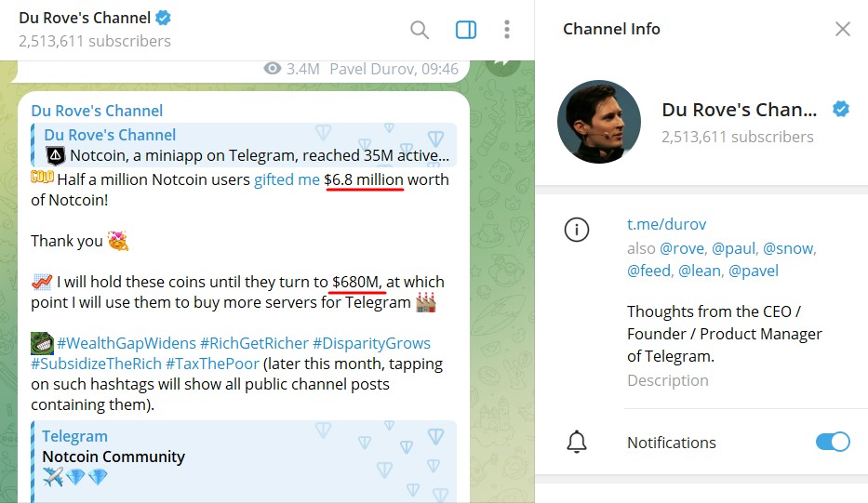Close the Channel Info panel
This screenshot has height=503, width=868.
point(842,29)
